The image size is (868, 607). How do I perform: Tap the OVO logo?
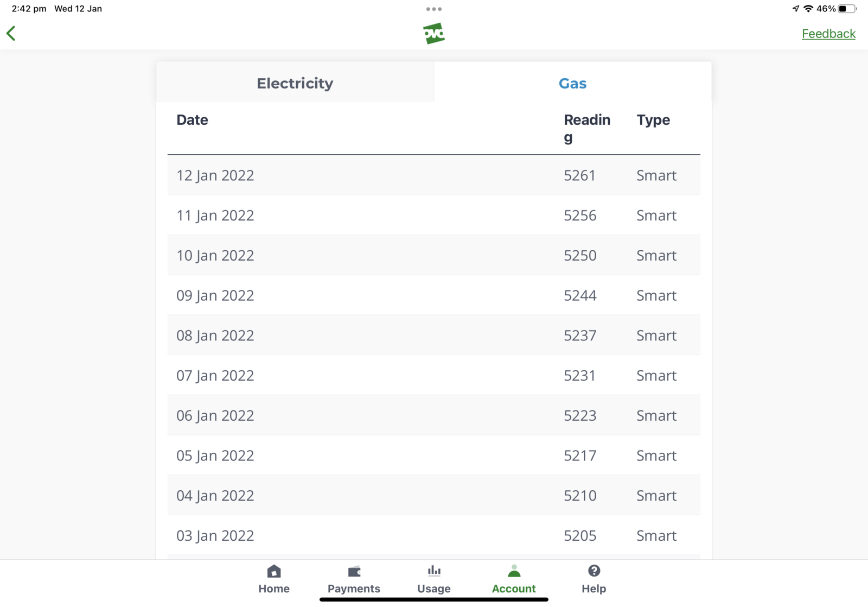click(434, 34)
